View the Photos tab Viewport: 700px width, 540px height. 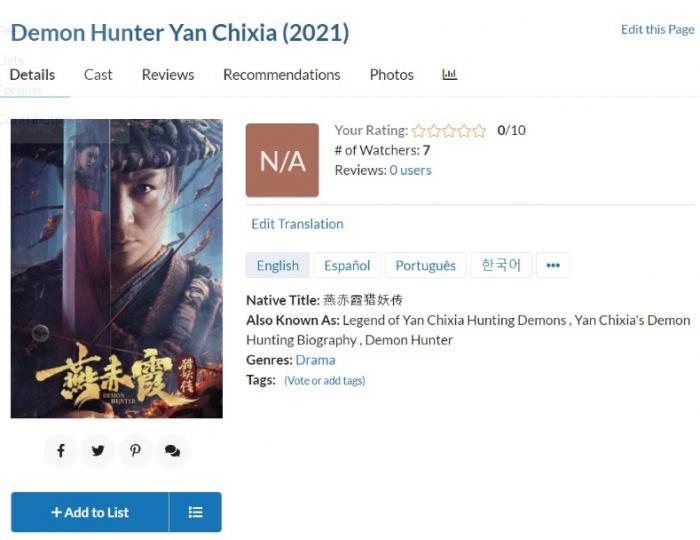[392, 75]
